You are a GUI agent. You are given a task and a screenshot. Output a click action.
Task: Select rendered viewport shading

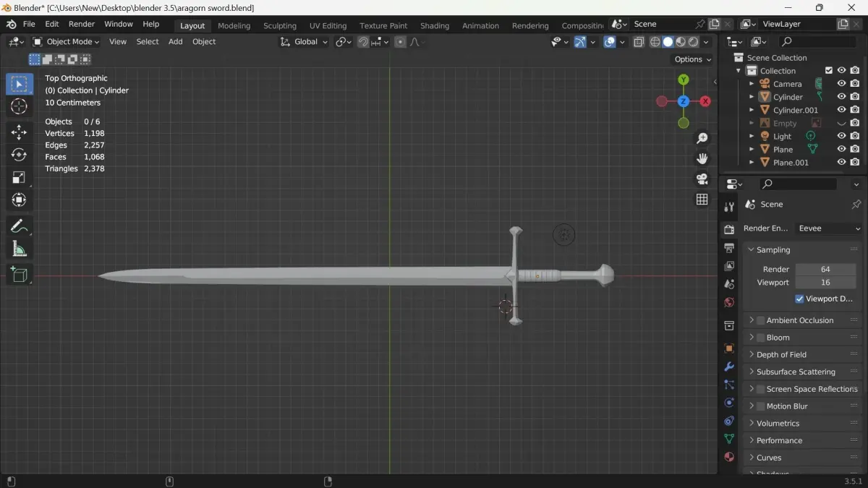[x=693, y=42]
